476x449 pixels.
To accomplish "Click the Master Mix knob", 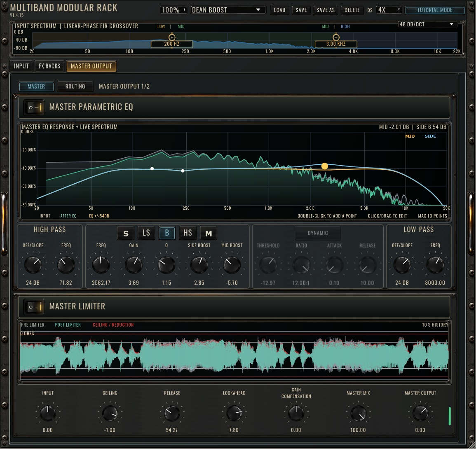I will click(358, 413).
